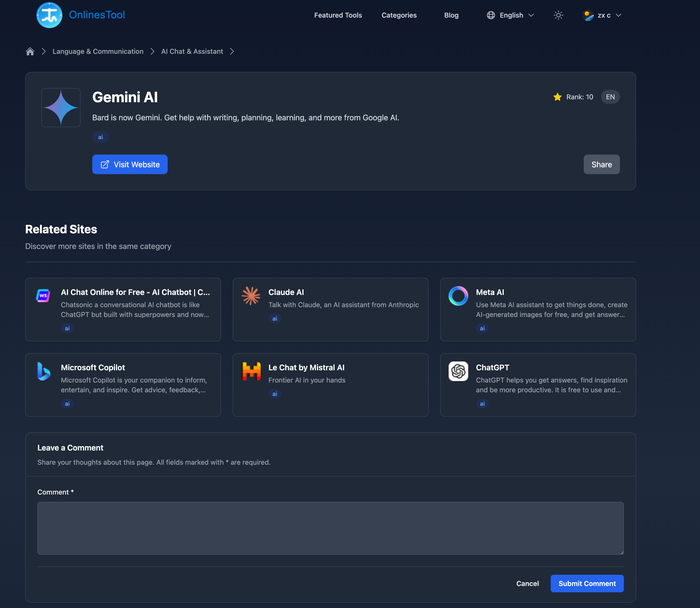Click Cancel in the comment form
The image size is (700, 608).
click(x=527, y=584)
